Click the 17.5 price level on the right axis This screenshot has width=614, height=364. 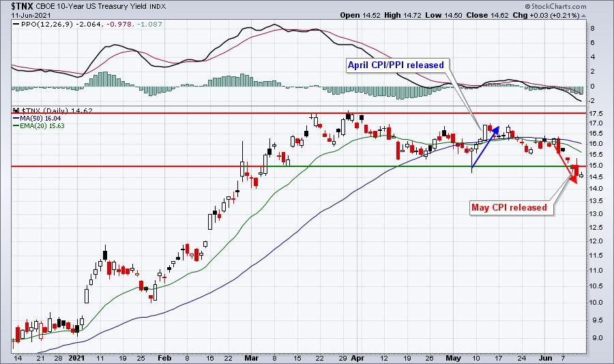(595, 113)
